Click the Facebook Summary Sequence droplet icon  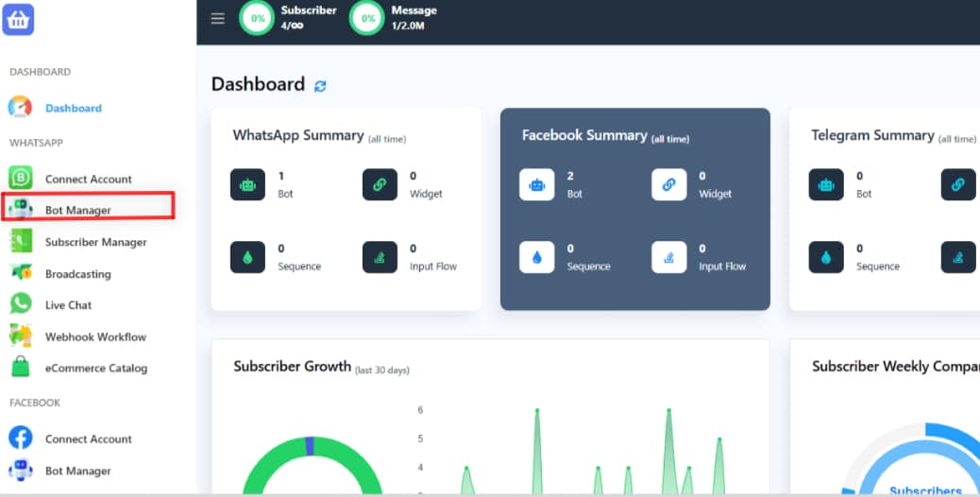pos(536,257)
